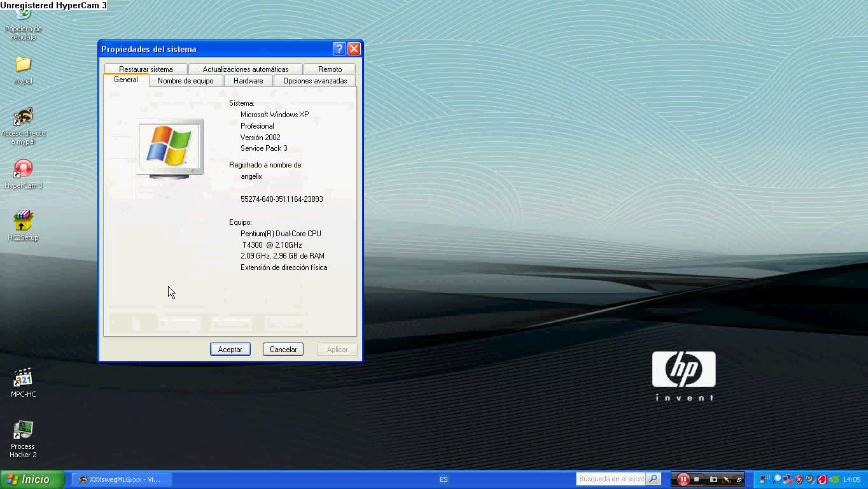Stop the HyperCam recording
868x489 pixels.
(697, 479)
